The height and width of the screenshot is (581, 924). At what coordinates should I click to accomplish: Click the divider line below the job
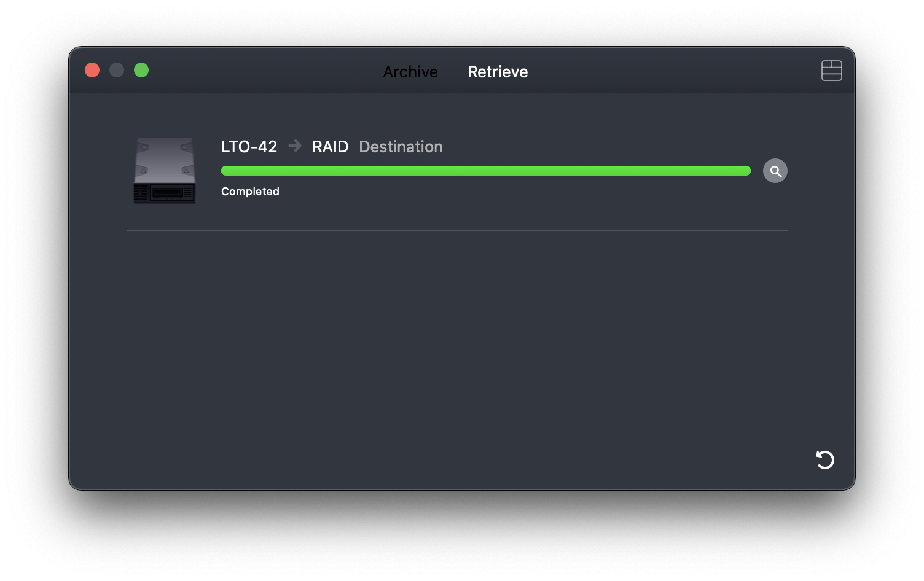[x=456, y=230]
